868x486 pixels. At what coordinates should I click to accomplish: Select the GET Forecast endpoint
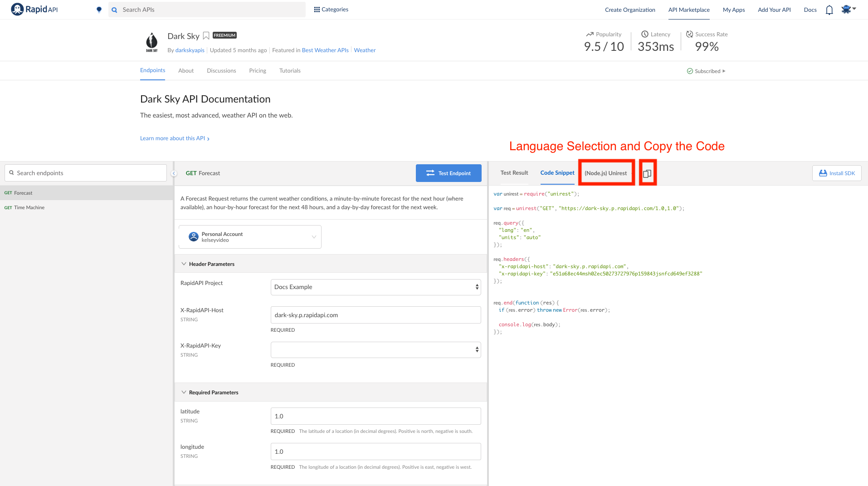point(86,193)
